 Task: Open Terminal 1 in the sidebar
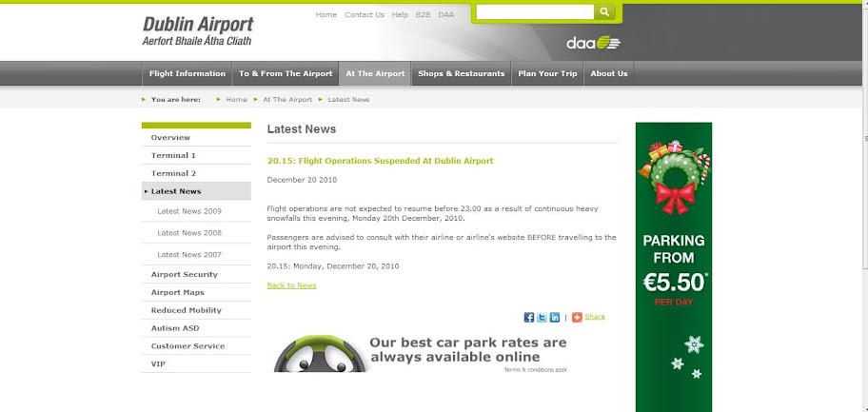coord(196,156)
